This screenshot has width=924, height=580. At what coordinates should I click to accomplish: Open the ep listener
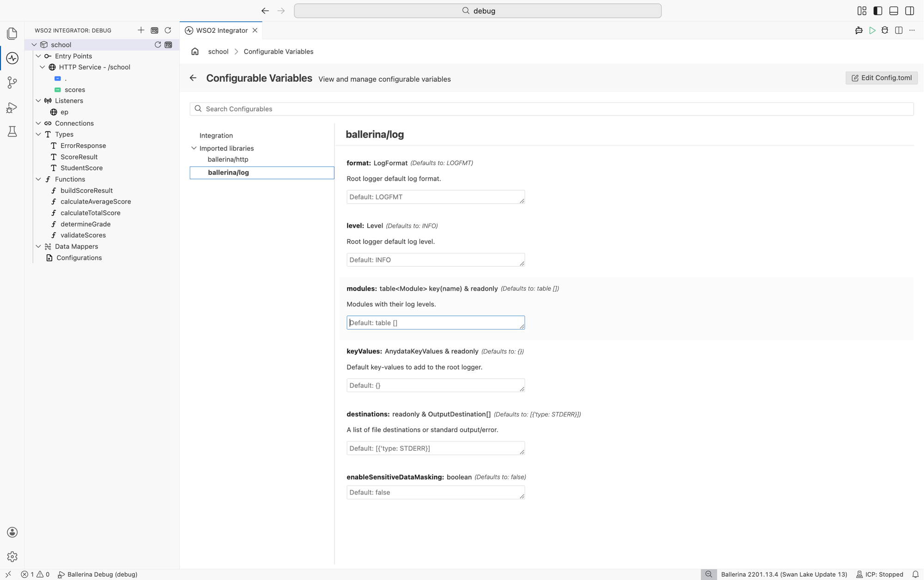64,112
